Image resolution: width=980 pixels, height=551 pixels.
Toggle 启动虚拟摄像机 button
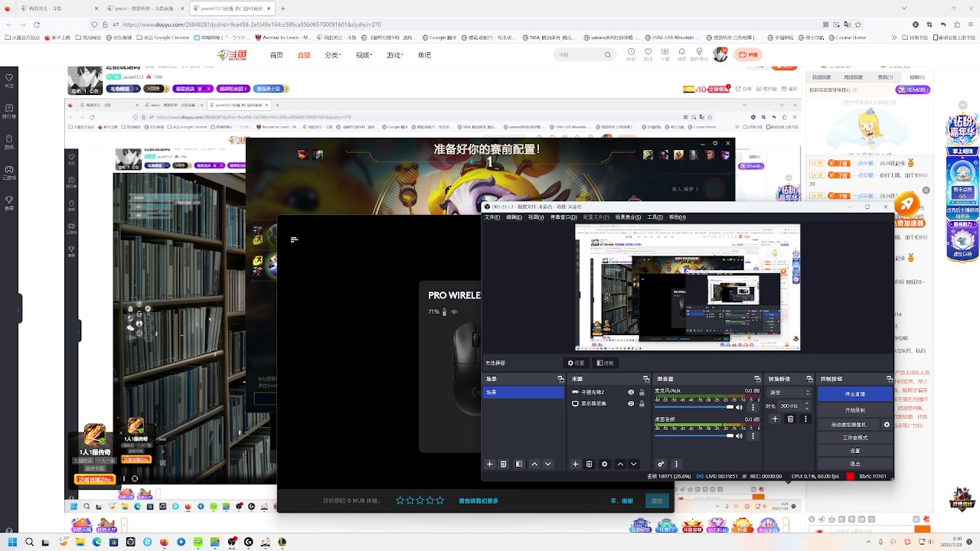click(x=848, y=425)
